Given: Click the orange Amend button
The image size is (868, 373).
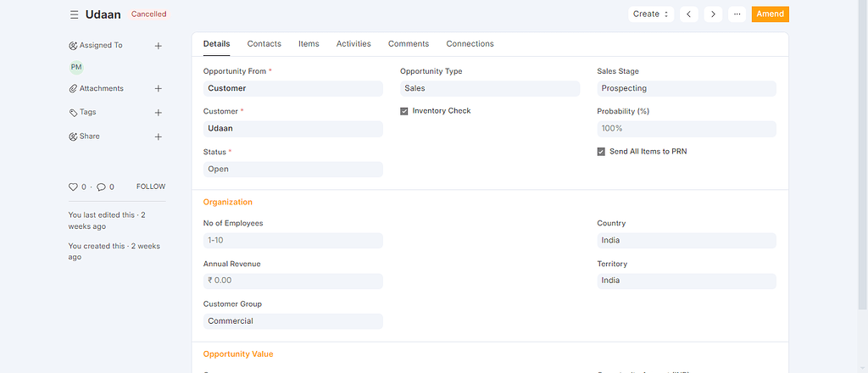Looking at the screenshot, I should coord(770,14).
